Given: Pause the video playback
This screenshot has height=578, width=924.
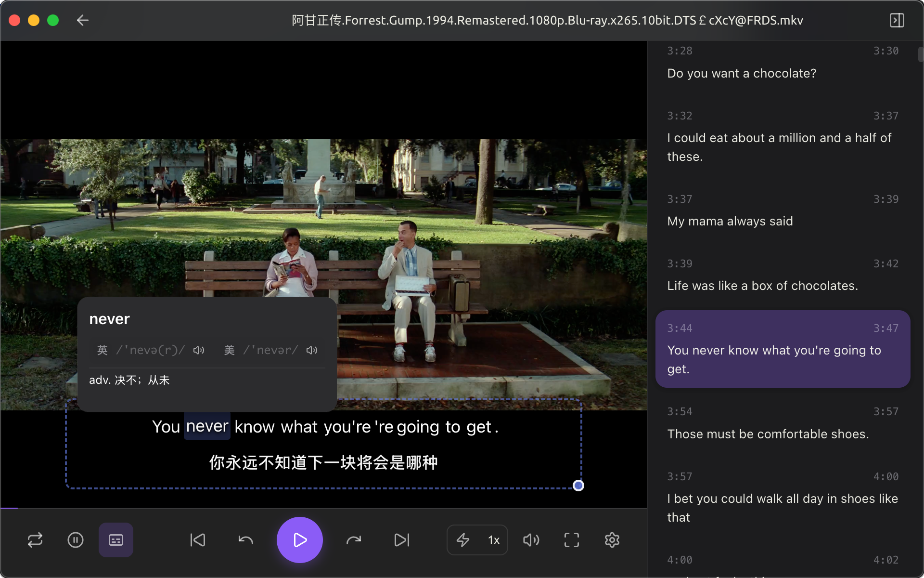Looking at the screenshot, I should coord(76,540).
